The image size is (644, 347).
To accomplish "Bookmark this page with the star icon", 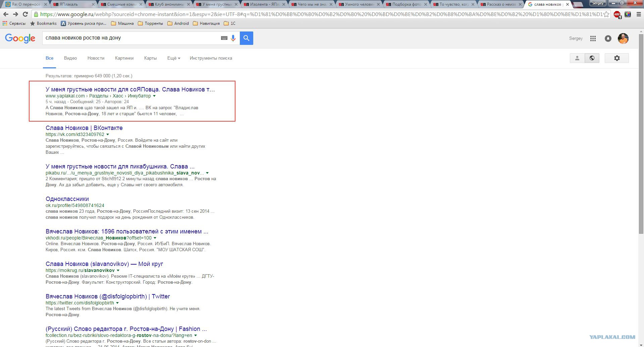I will pyautogui.click(x=606, y=14).
